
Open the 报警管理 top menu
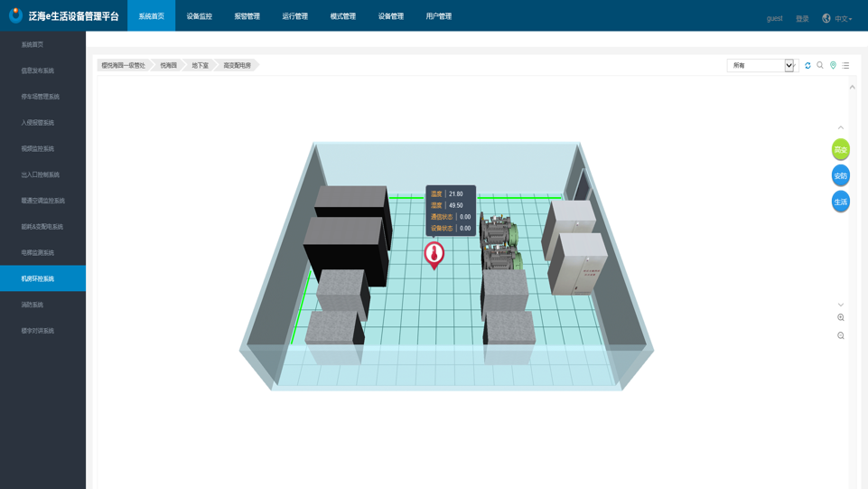pos(247,16)
